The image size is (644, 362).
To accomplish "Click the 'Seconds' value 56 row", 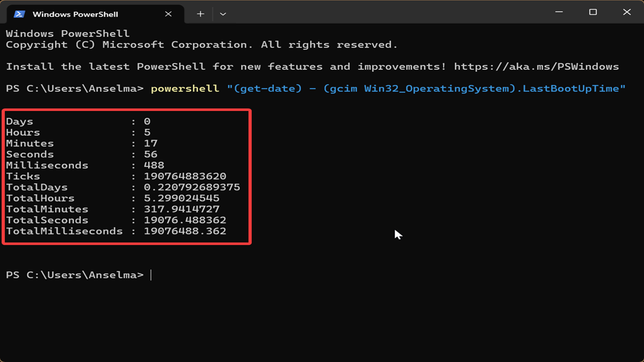I will point(82,154).
